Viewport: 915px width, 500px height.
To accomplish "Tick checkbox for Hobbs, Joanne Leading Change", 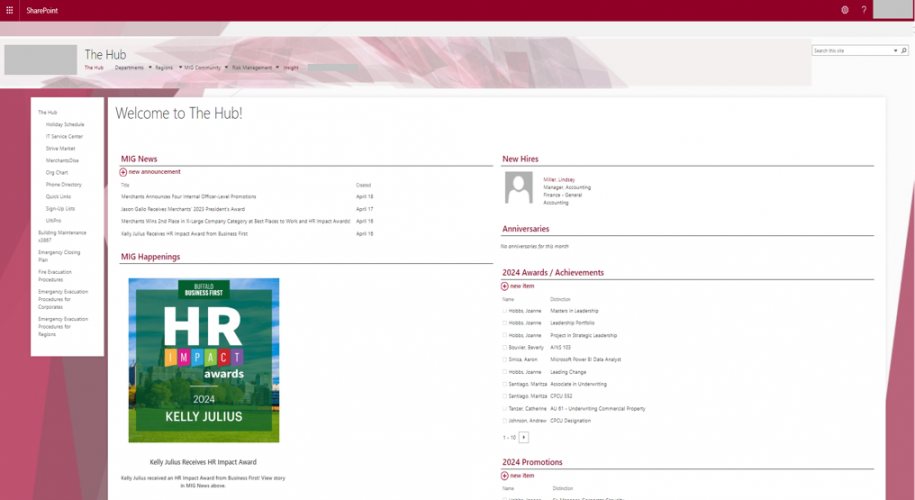I will 505,372.
